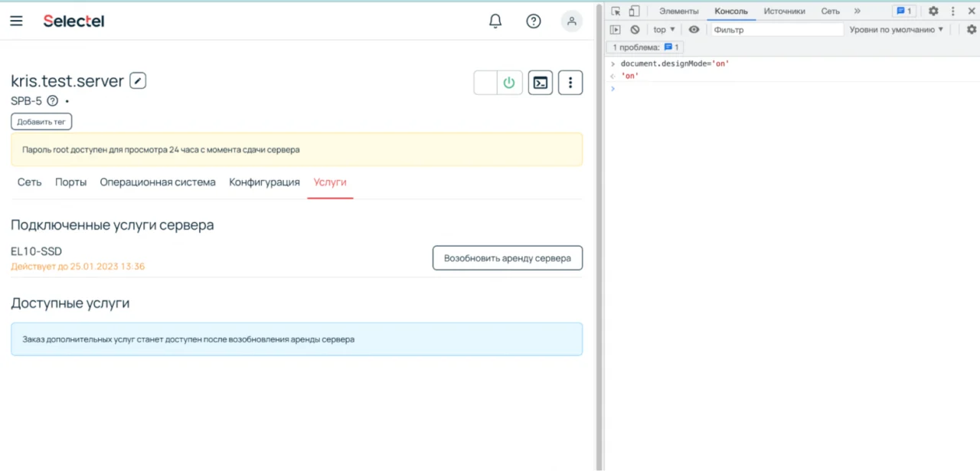Open the three-dot server actions menu
Image resolution: width=980 pixels, height=471 pixels.
[570, 83]
